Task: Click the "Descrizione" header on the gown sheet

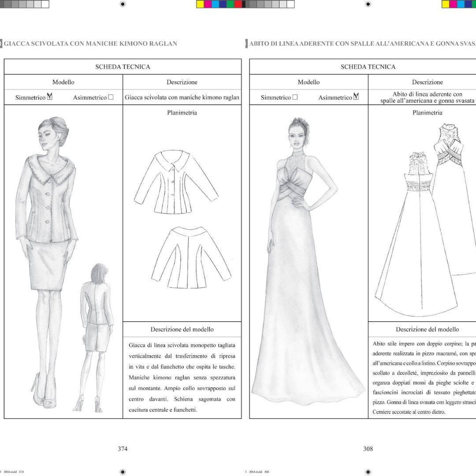Action: click(x=427, y=82)
